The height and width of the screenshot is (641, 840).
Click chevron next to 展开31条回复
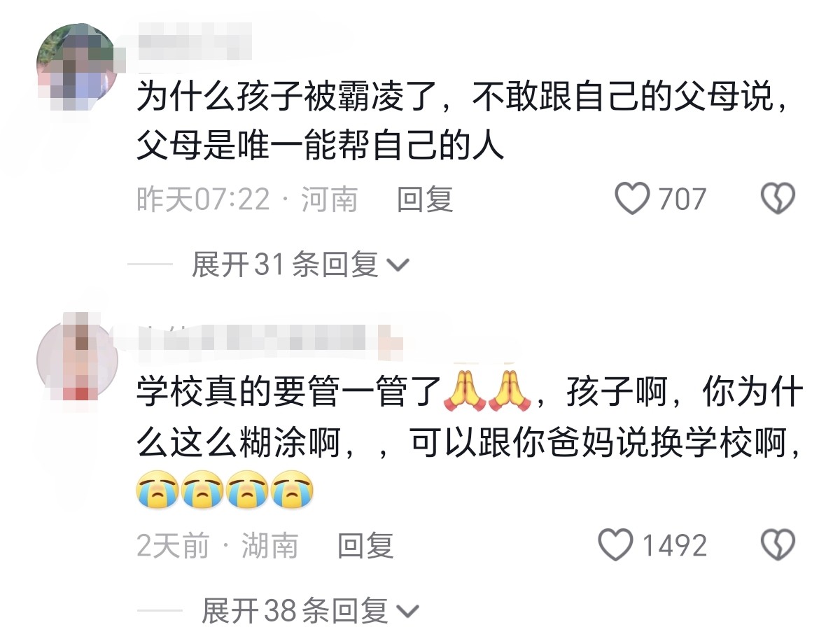point(398,266)
